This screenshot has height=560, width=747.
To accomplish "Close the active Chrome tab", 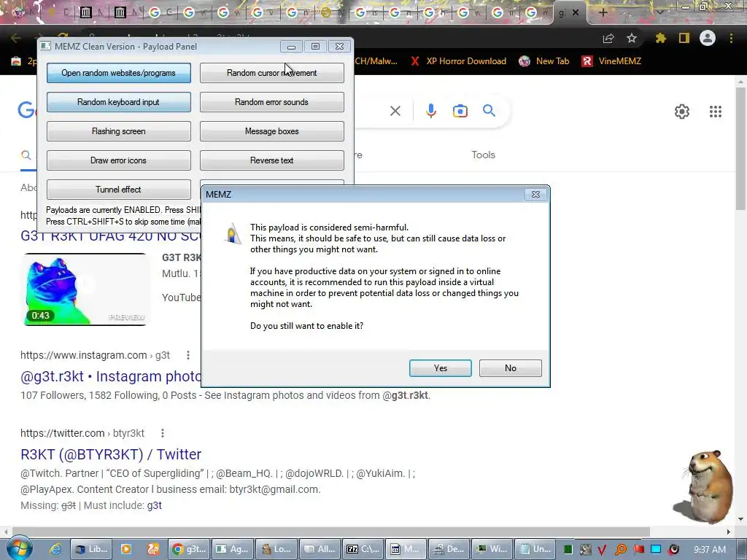I will click(x=576, y=13).
